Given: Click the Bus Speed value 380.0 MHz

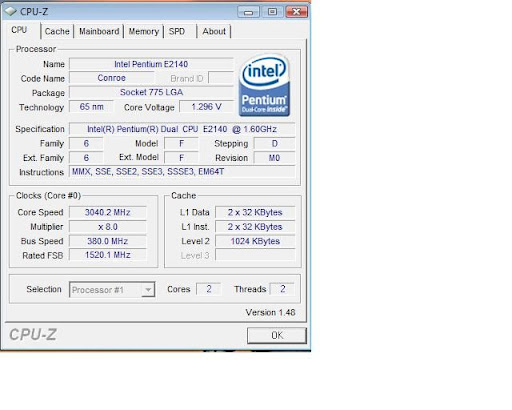Looking at the screenshot, I should [107, 241].
